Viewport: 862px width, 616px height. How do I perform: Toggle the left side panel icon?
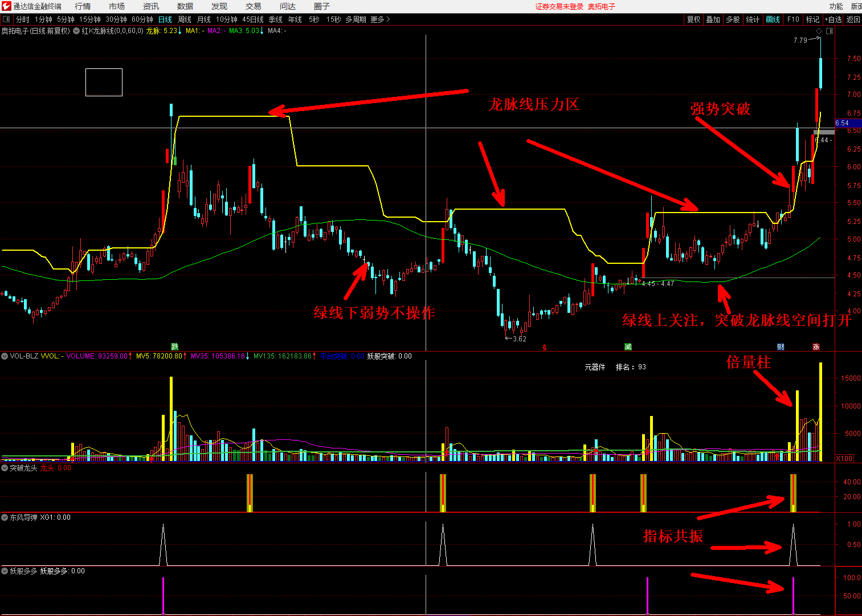(6, 19)
